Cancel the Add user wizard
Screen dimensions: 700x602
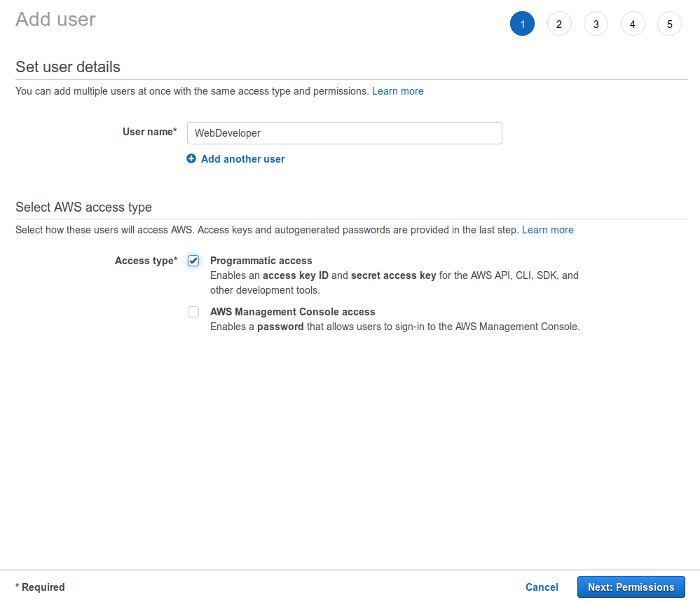(542, 587)
